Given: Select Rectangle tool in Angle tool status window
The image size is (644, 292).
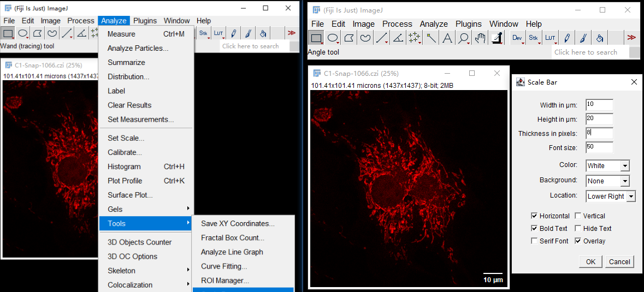Looking at the screenshot, I should pos(316,38).
